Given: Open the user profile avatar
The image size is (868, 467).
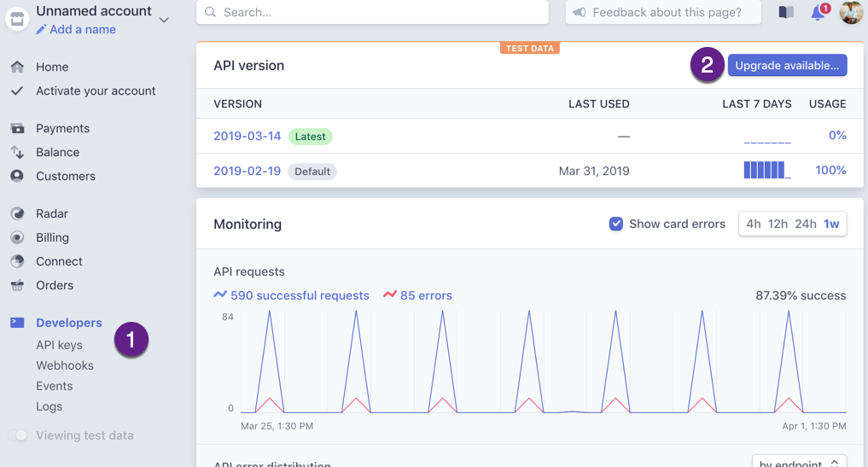Looking at the screenshot, I should point(851,12).
